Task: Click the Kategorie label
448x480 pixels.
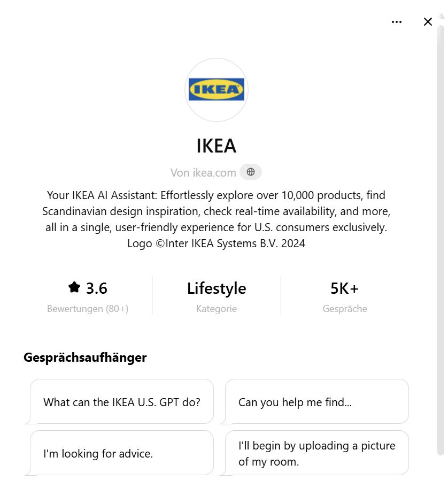Action: click(217, 309)
